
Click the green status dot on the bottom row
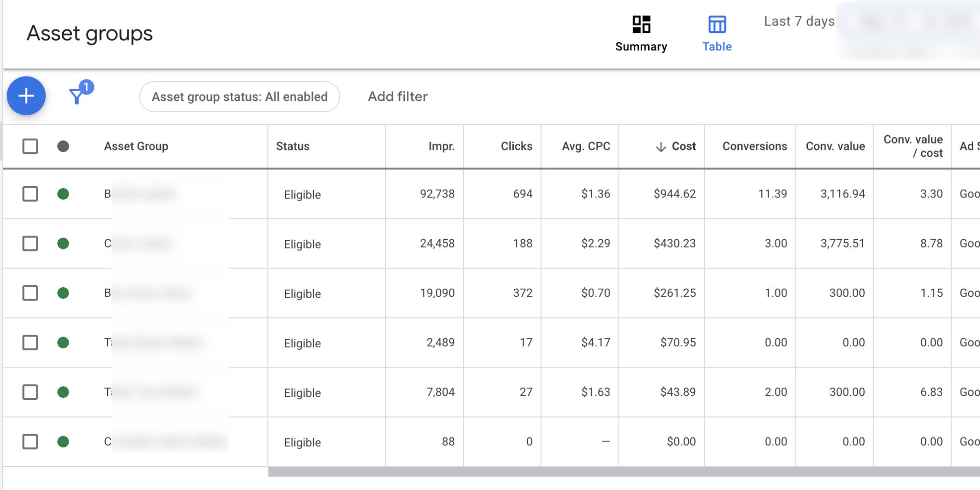[x=64, y=441]
